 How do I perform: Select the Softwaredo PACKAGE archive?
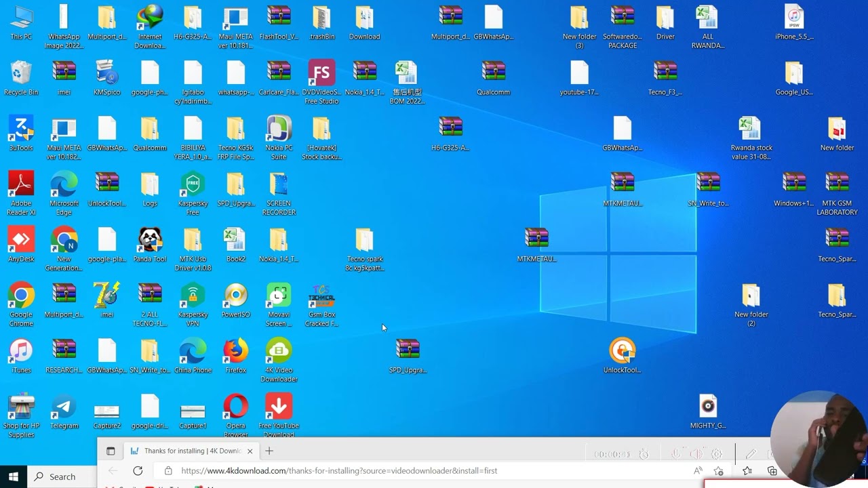pos(623,26)
